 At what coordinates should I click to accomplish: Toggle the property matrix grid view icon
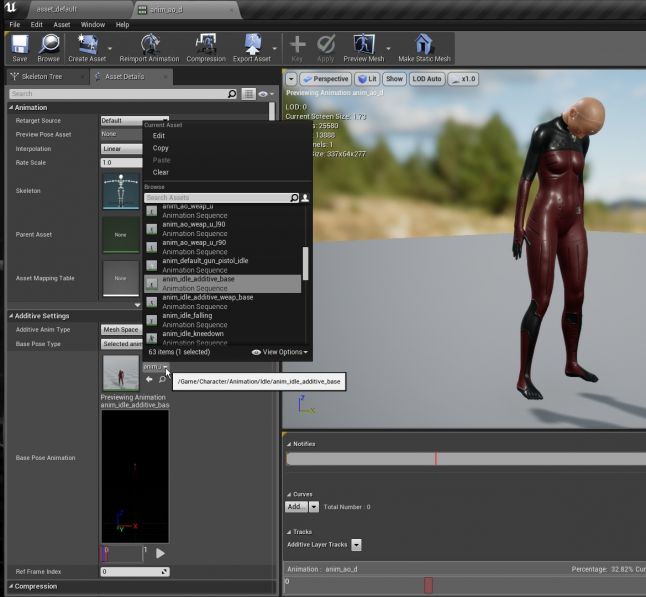[248, 94]
